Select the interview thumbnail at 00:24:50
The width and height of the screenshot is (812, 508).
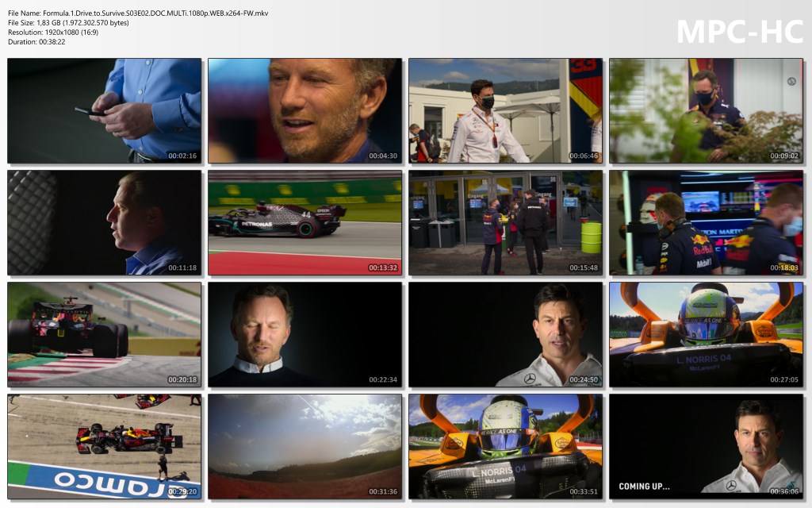[505, 334]
